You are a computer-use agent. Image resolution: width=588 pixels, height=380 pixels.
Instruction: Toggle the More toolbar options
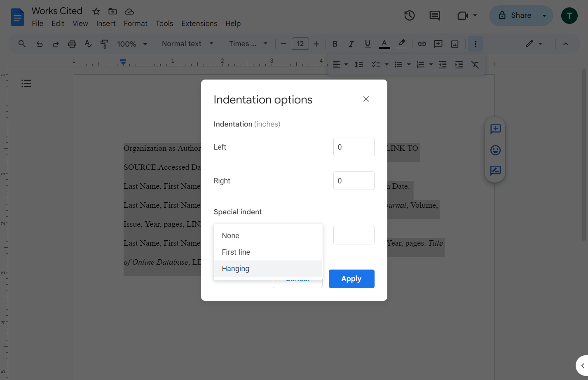coord(475,44)
